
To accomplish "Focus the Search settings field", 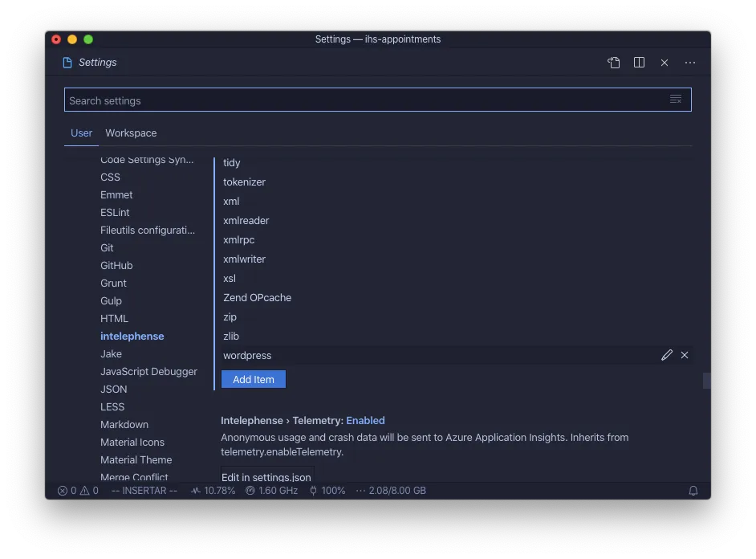I will click(x=377, y=100).
